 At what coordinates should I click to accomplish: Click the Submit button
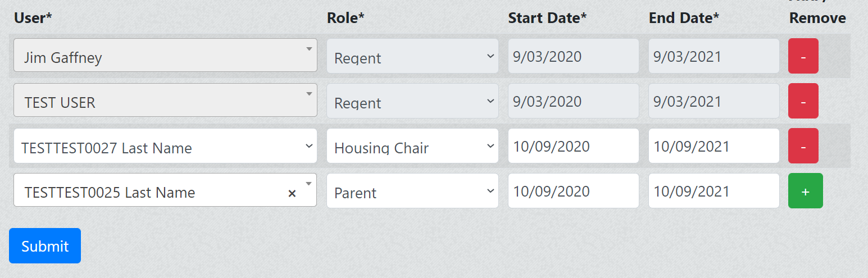[45, 245]
